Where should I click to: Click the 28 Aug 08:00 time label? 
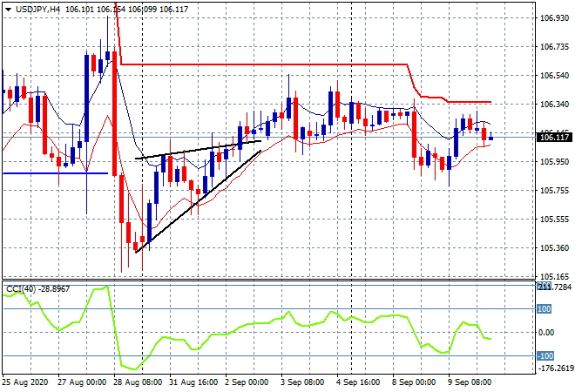pyautogui.click(x=138, y=382)
